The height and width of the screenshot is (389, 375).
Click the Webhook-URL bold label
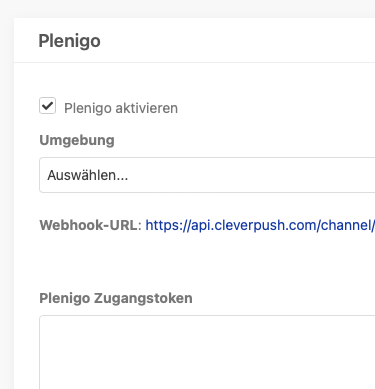click(x=91, y=225)
